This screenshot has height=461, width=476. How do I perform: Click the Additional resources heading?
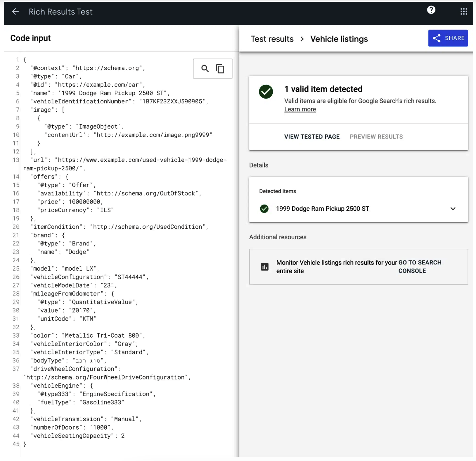point(278,237)
